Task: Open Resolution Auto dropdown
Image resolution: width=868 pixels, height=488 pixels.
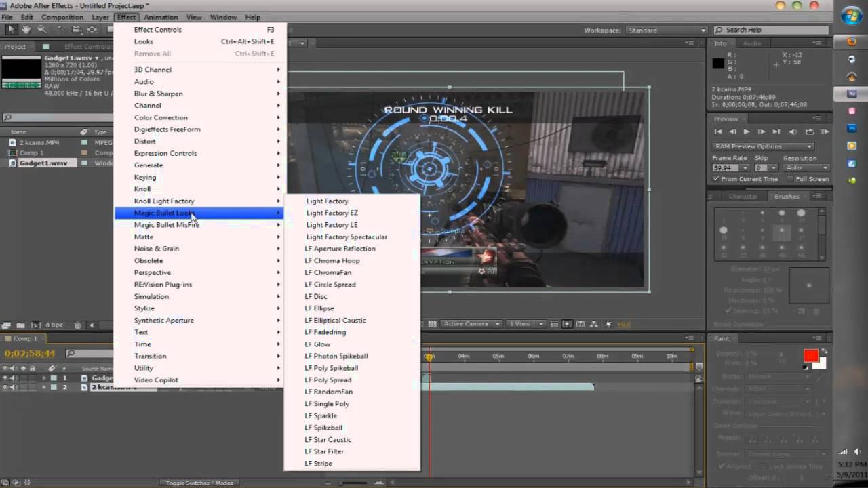Action: coord(806,167)
